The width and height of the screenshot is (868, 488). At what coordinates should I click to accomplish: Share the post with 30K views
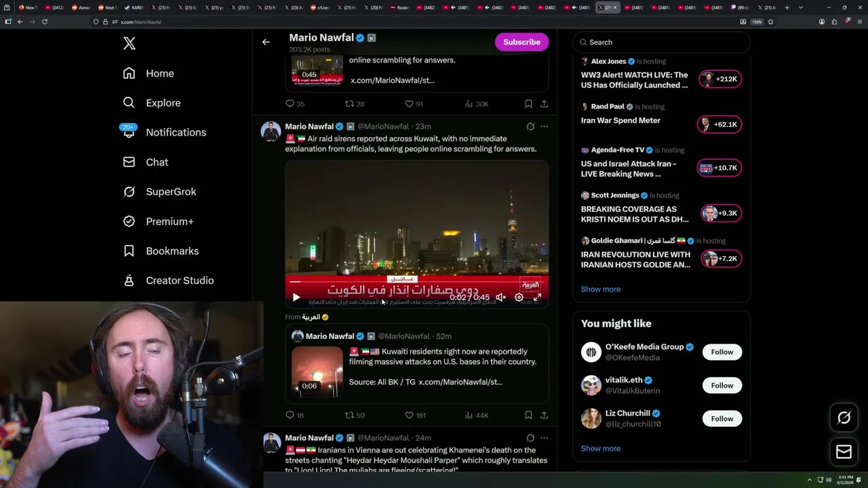click(544, 104)
